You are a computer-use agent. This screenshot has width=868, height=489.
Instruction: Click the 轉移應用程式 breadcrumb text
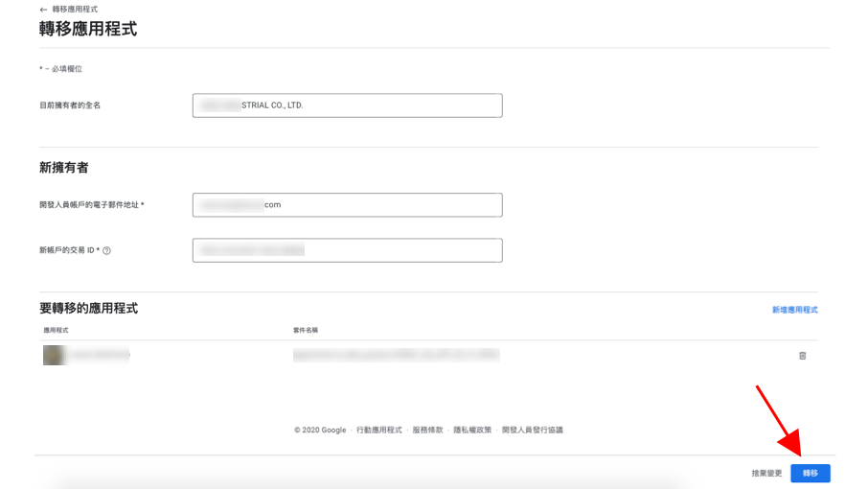(75, 10)
